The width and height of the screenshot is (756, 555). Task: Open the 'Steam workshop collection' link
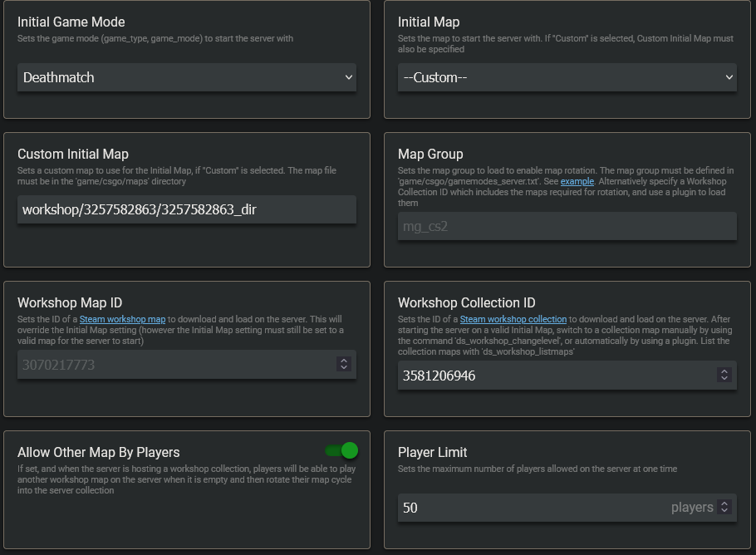pos(513,319)
